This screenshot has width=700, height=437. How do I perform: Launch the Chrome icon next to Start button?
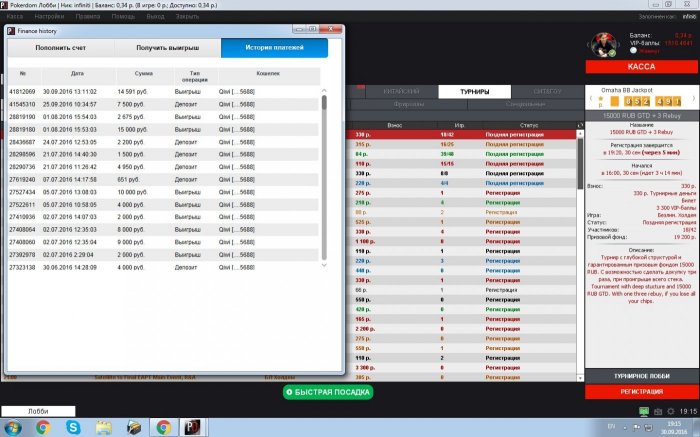43,427
